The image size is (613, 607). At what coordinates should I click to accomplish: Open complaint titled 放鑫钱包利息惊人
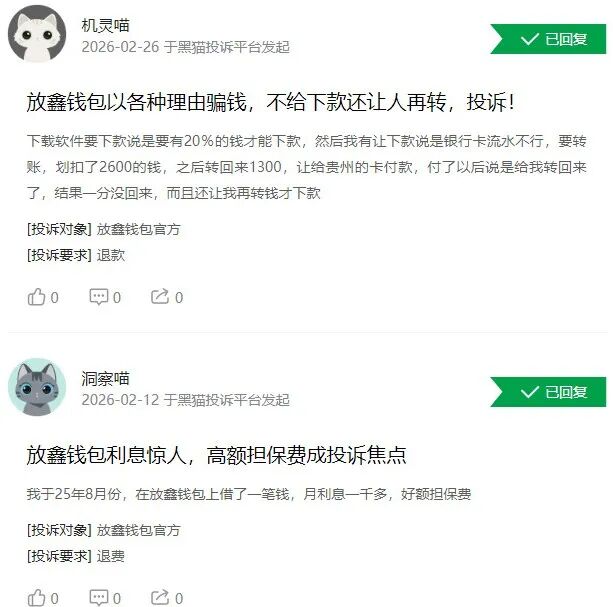pyautogui.click(x=217, y=455)
